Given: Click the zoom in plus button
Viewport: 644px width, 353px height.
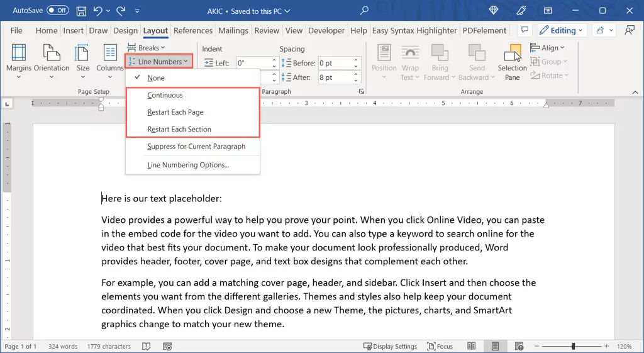Looking at the screenshot, I should coord(607,347).
